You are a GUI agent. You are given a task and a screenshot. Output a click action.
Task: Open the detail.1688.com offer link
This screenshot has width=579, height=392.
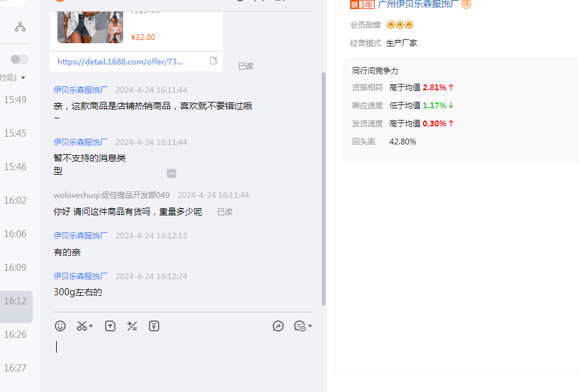tap(120, 62)
